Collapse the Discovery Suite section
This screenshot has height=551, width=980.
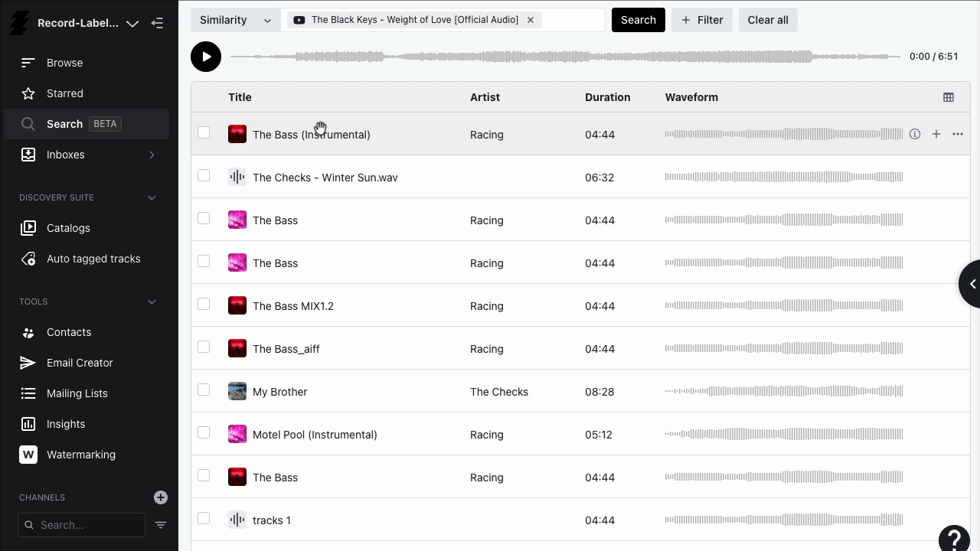pyautogui.click(x=152, y=197)
